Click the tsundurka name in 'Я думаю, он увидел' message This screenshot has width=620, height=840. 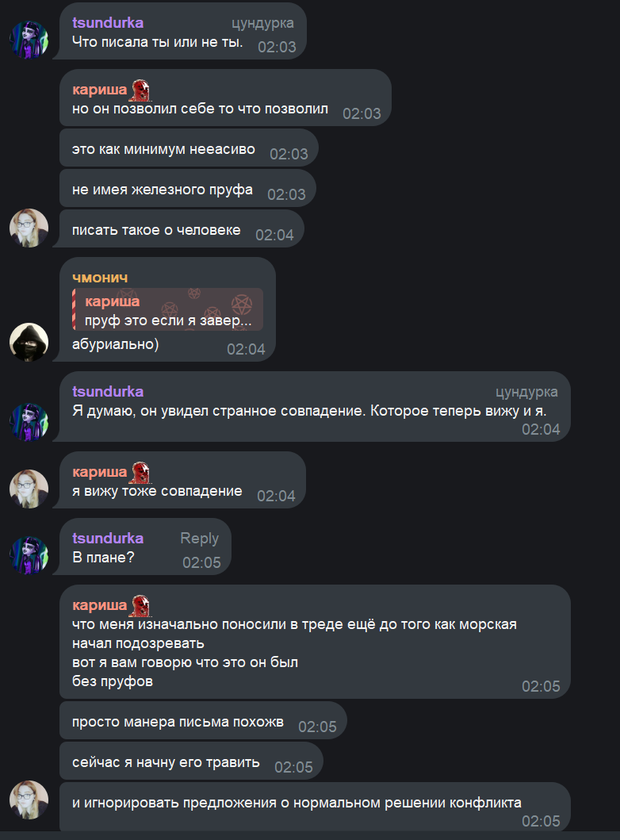[108, 392]
